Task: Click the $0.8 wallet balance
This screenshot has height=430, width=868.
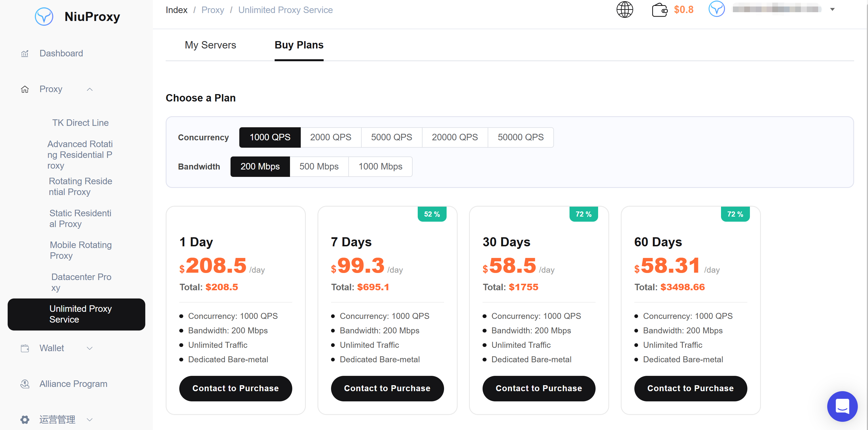Action: click(683, 9)
